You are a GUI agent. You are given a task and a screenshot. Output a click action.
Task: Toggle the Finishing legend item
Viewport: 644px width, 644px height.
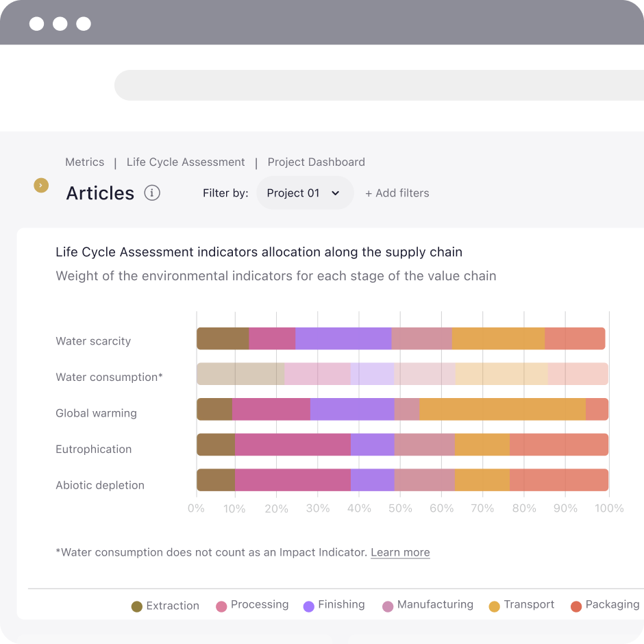pyautogui.click(x=334, y=605)
